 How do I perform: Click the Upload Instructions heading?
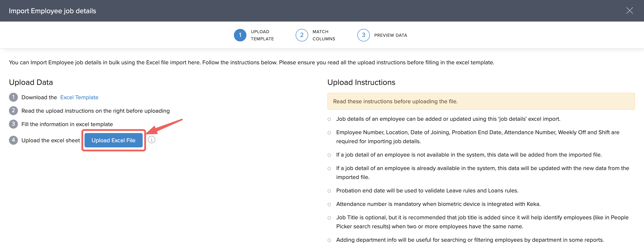tap(361, 82)
